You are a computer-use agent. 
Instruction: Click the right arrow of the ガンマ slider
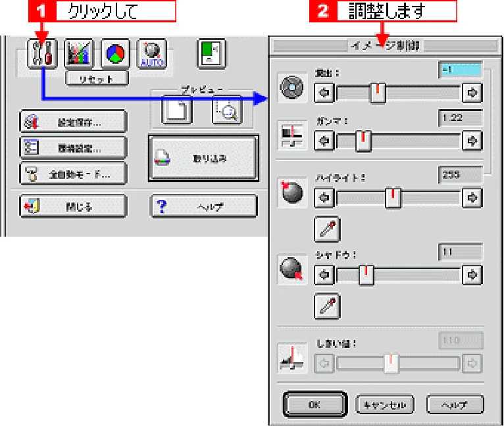coord(472,141)
